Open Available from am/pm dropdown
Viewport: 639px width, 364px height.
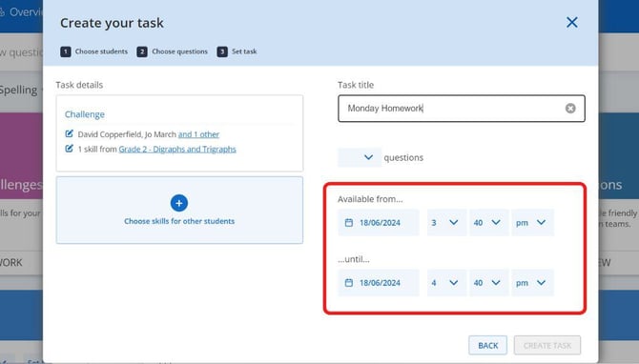coord(532,222)
